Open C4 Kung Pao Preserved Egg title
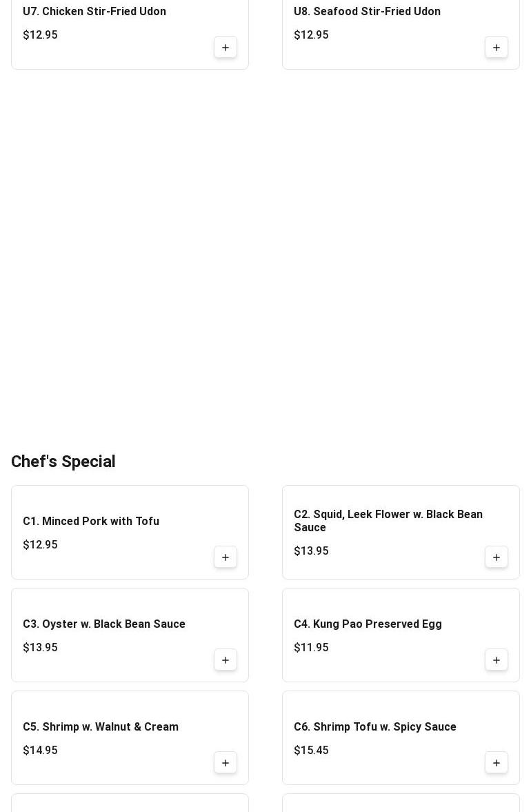The height and width of the screenshot is (812, 531). click(x=368, y=624)
